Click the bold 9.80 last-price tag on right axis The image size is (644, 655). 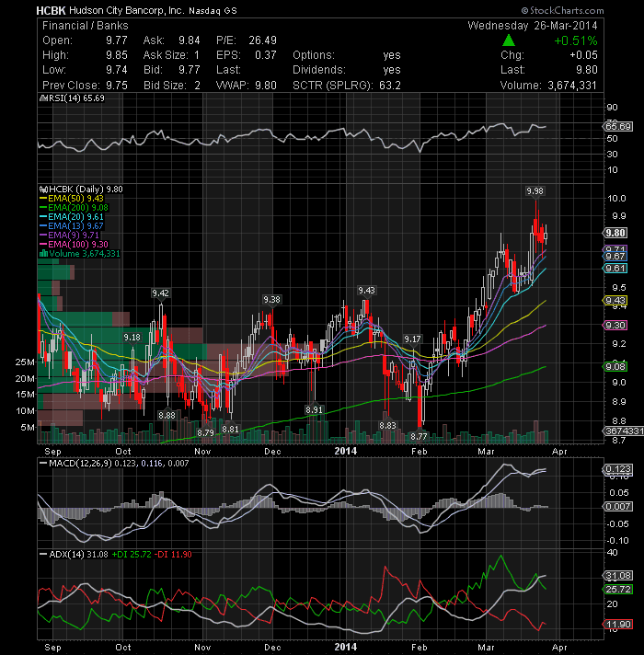click(x=615, y=233)
